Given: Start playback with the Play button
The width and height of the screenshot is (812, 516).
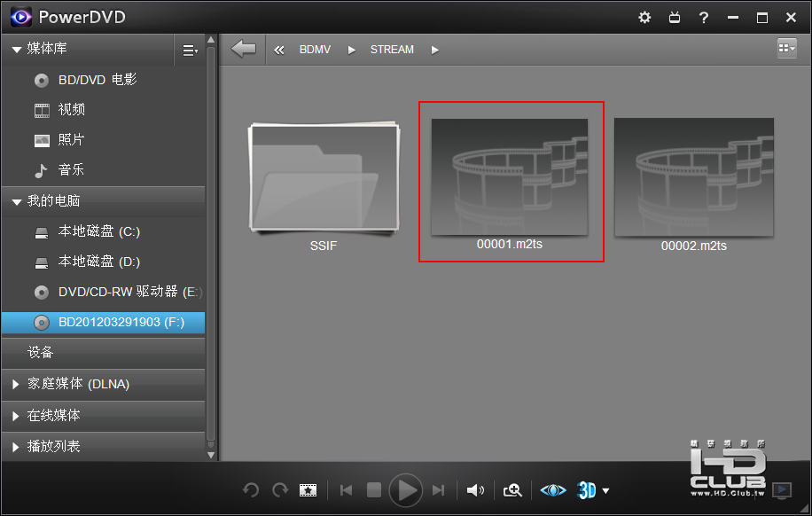Looking at the screenshot, I should point(405,490).
